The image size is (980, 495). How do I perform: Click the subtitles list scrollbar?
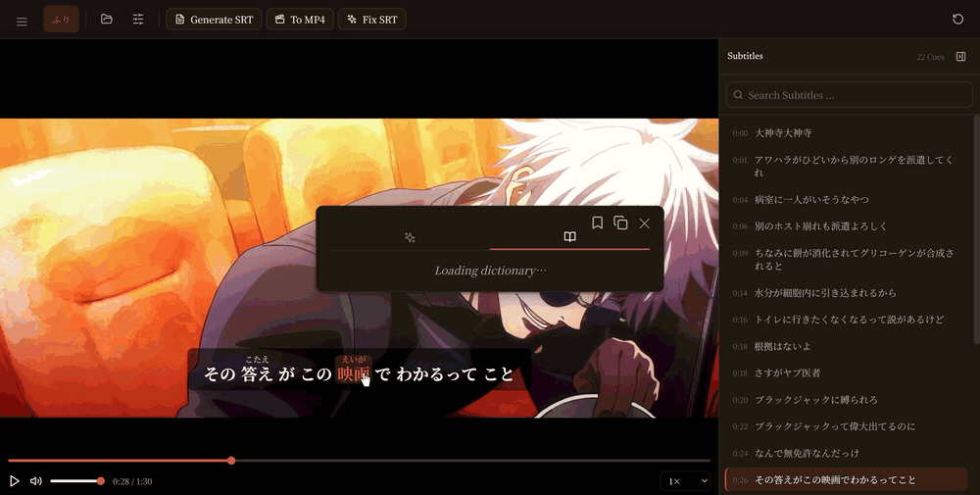976,228
